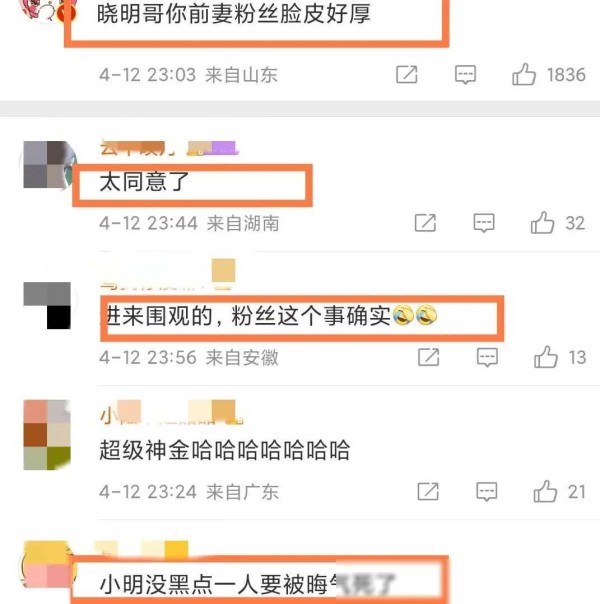600x604 pixels.
Task: Open username above 超级神金哈哈 comment
Action: [171, 413]
